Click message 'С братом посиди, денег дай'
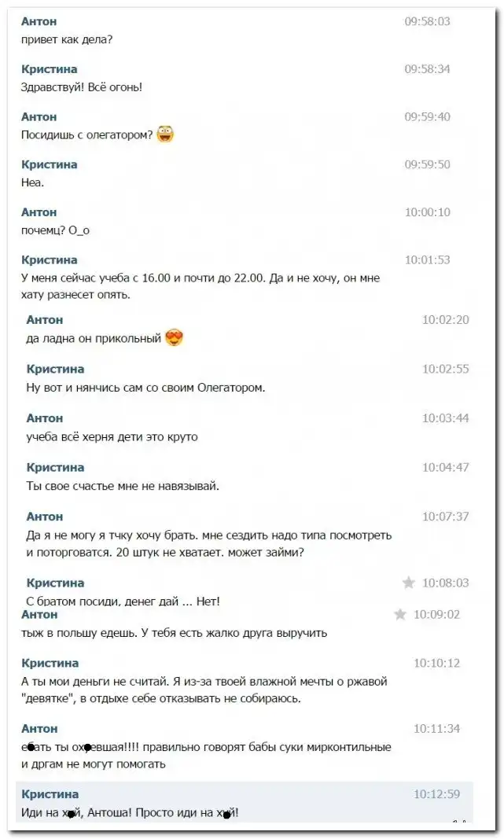 coord(123,602)
